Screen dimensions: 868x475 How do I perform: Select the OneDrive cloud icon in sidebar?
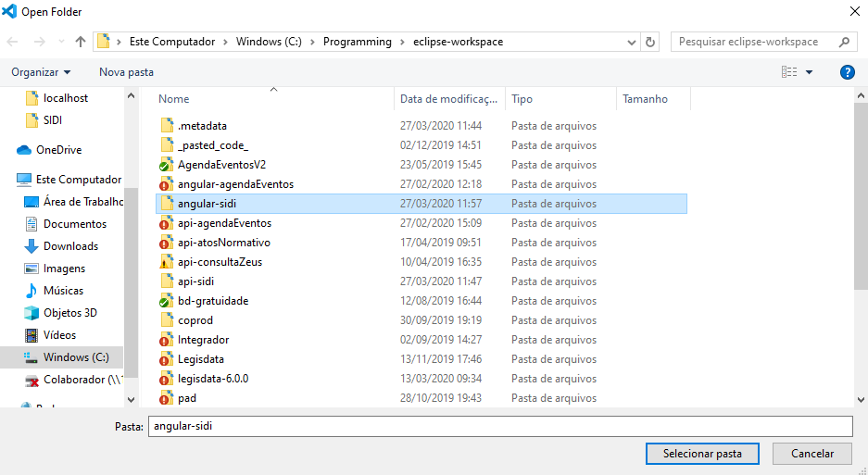pyautogui.click(x=24, y=150)
